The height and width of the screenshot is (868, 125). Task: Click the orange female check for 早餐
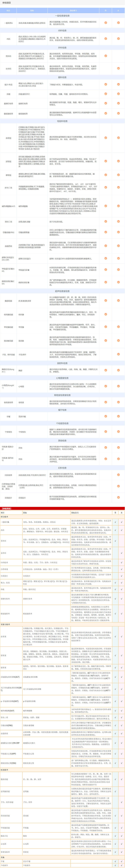pyautogui.click(x=118, y=416)
